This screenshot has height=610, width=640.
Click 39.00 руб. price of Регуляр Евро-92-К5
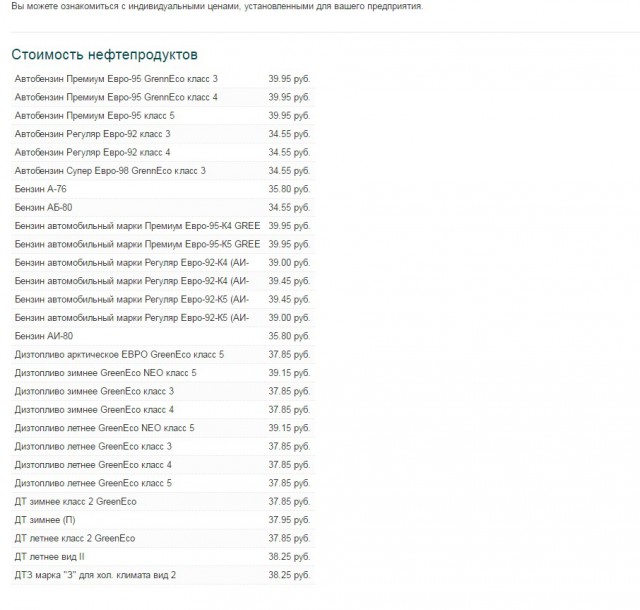point(289,318)
